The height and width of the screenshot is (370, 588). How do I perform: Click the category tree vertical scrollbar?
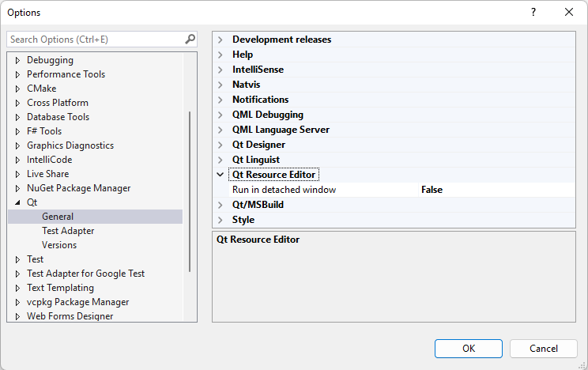[190, 191]
